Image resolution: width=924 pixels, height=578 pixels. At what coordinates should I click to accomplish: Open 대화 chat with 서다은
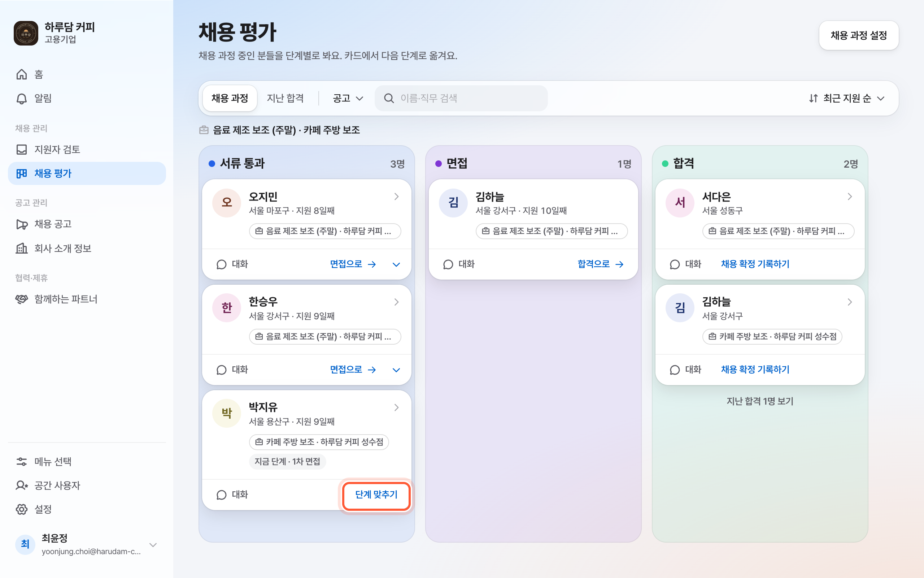tap(685, 264)
